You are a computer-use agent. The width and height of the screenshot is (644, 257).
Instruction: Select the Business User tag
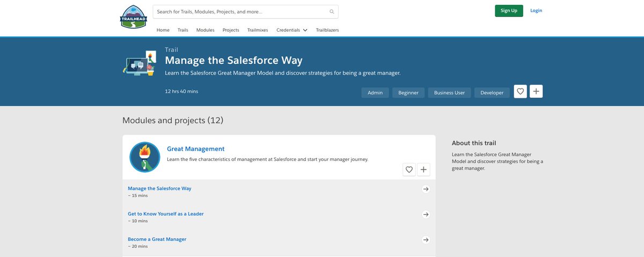(x=450, y=93)
